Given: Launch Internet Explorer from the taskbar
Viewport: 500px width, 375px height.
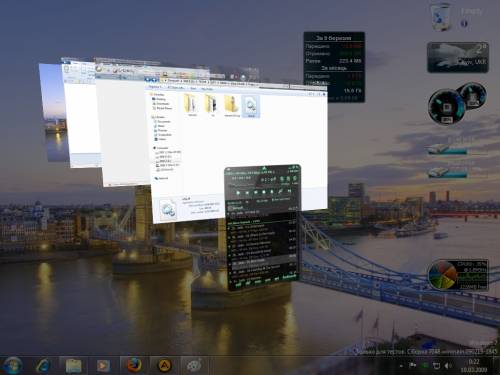Looking at the screenshot, I should point(43,366).
